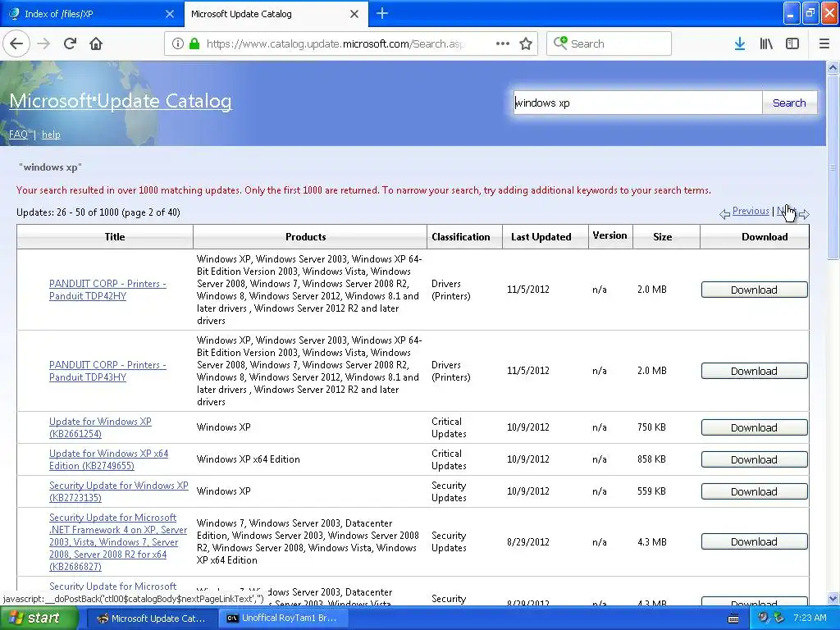Image resolution: width=840 pixels, height=630 pixels.
Task: Click the Next page right arrow icon
Action: 804,214
